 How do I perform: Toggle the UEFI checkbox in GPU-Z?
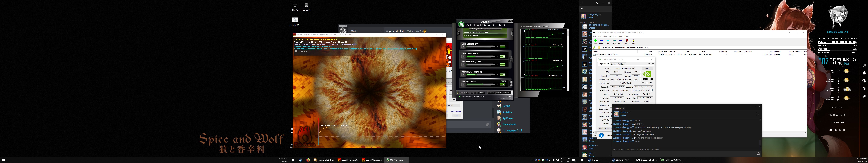[x=647, y=83]
